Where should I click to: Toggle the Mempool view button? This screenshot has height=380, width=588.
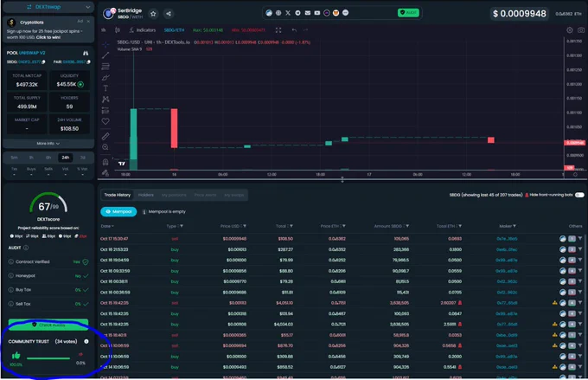pyautogui.click(x=118, y=212)
